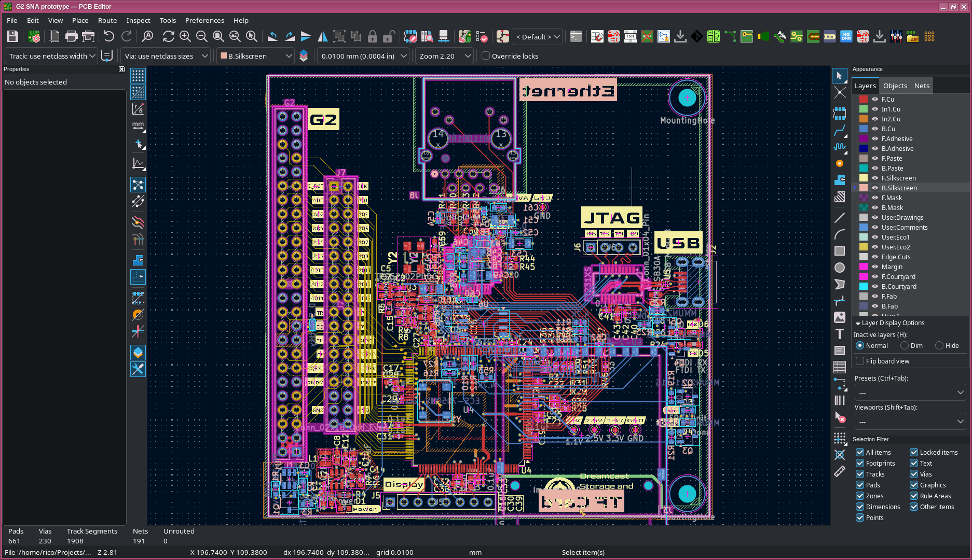Image resolution: width=972 pixels, height=560 pixels.
Task: Open the Default variant dropdown
Action: tap(537, 37)
